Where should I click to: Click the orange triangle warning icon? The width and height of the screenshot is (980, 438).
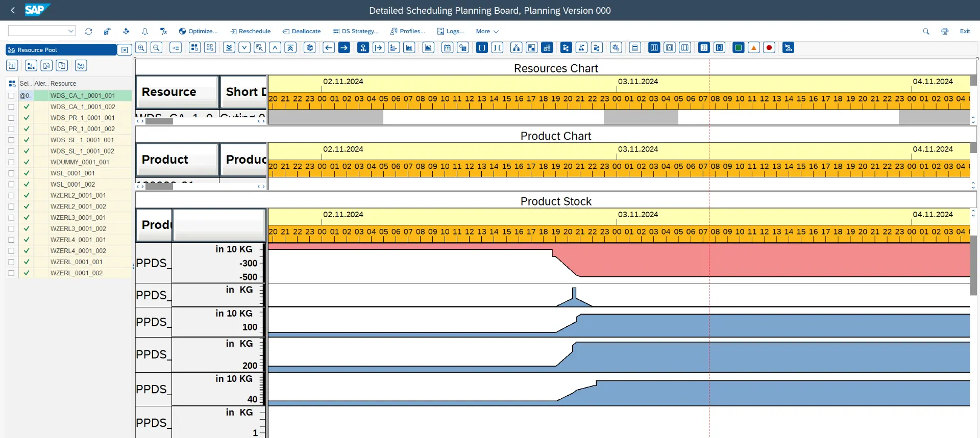click(753, 47)
